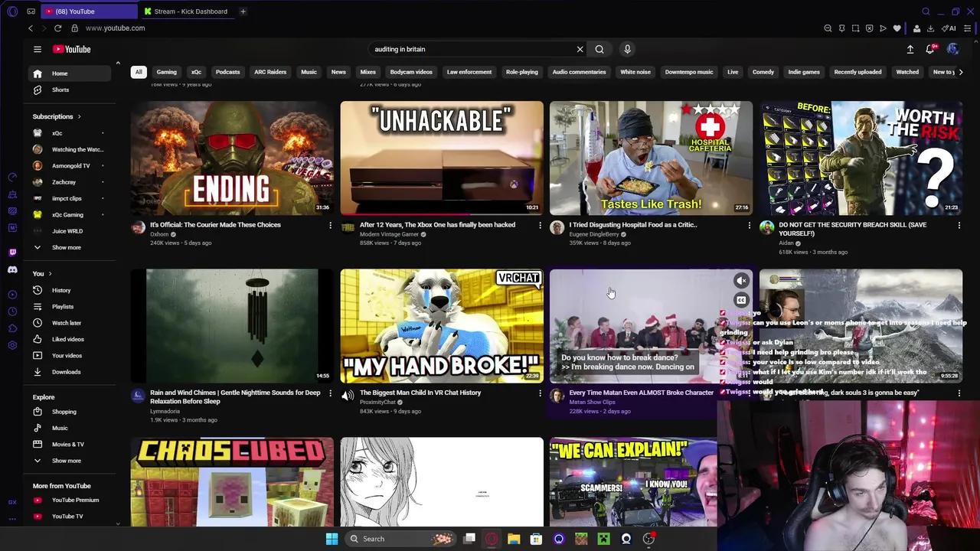Viewport: 980px width, 551px height.
Task: Go back with the browser arrow
Action: coord(31,28)
